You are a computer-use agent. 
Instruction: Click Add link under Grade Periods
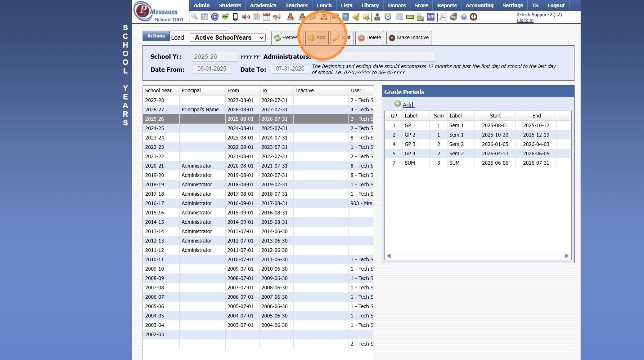tap(407, 105)
